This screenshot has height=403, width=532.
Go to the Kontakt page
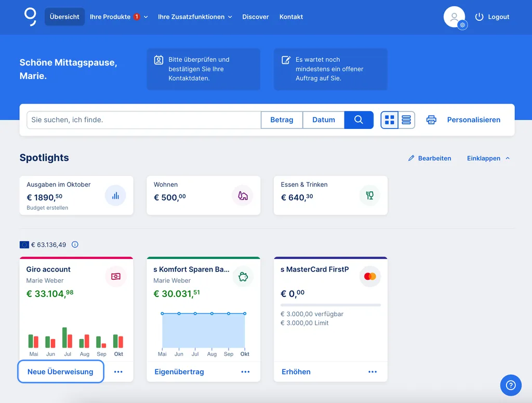point(291,17)
